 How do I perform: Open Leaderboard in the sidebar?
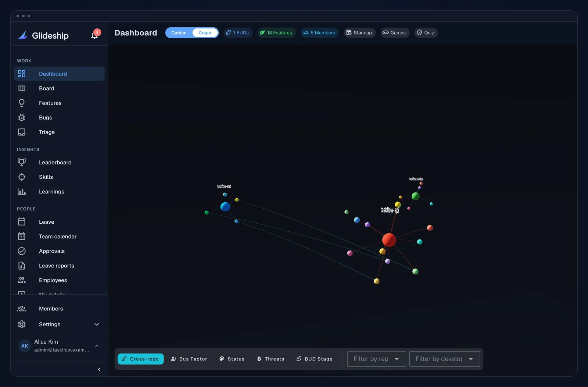(59, 162)
